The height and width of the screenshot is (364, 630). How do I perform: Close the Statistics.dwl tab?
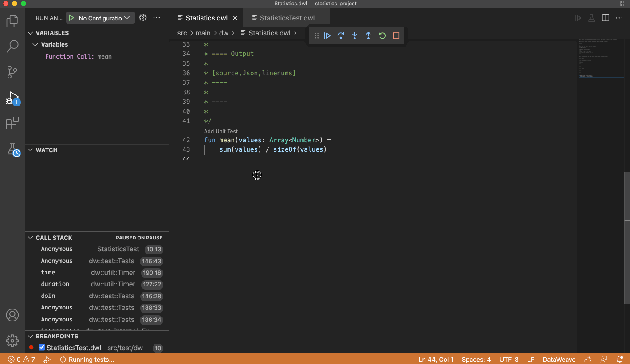click(x=235, y=18)
